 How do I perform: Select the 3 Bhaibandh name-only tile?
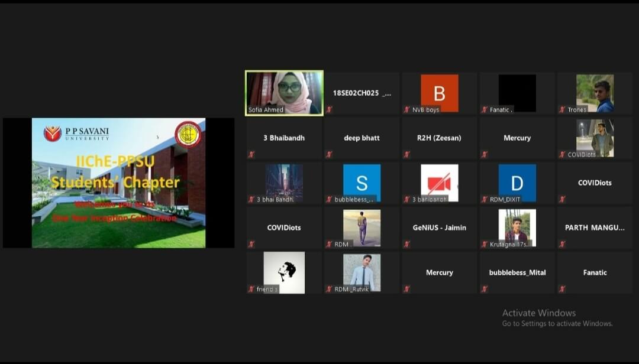click(x=284, y=138)
